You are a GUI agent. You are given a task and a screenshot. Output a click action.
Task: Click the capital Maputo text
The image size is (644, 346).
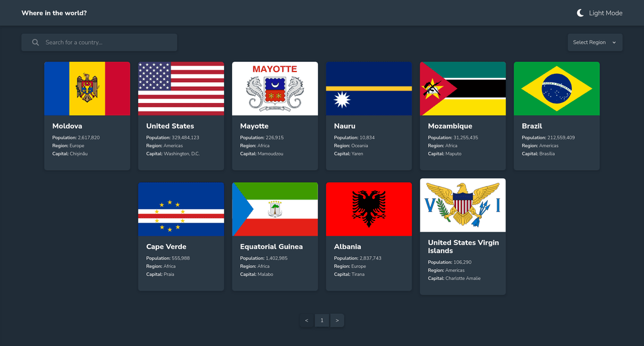445,154
